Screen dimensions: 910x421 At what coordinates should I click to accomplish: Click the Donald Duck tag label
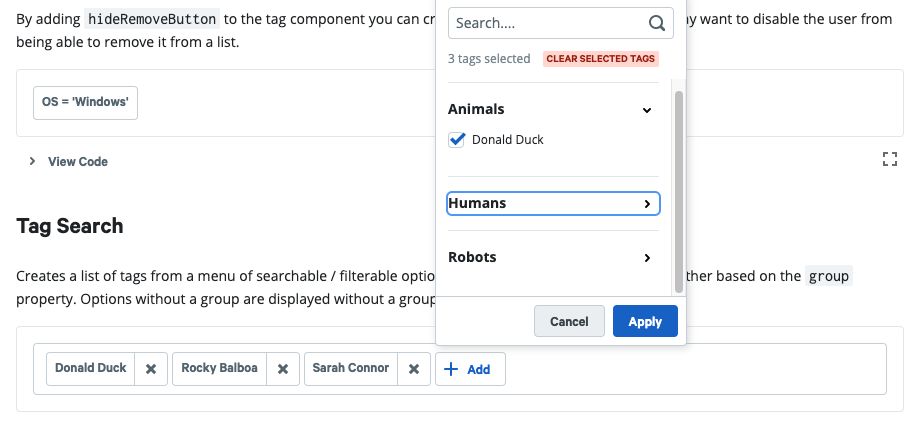pyautogui.click(x=91, y=368)
